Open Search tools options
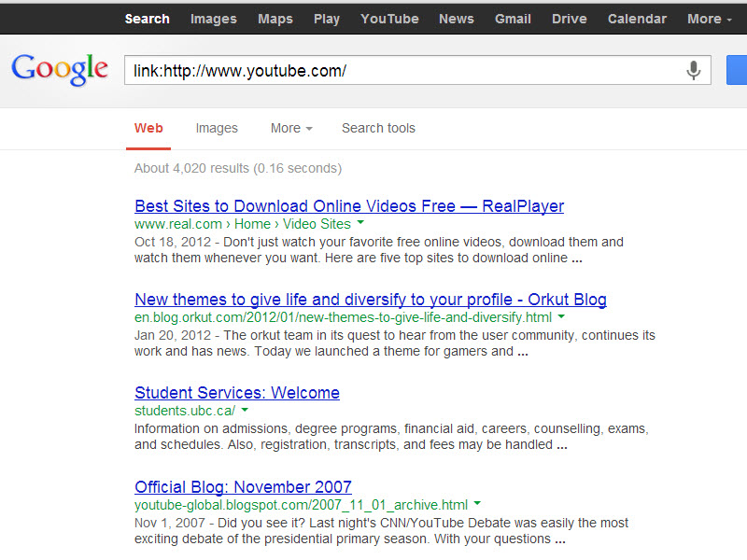Viewport: 747px width, 560px height. click(379, 128)
